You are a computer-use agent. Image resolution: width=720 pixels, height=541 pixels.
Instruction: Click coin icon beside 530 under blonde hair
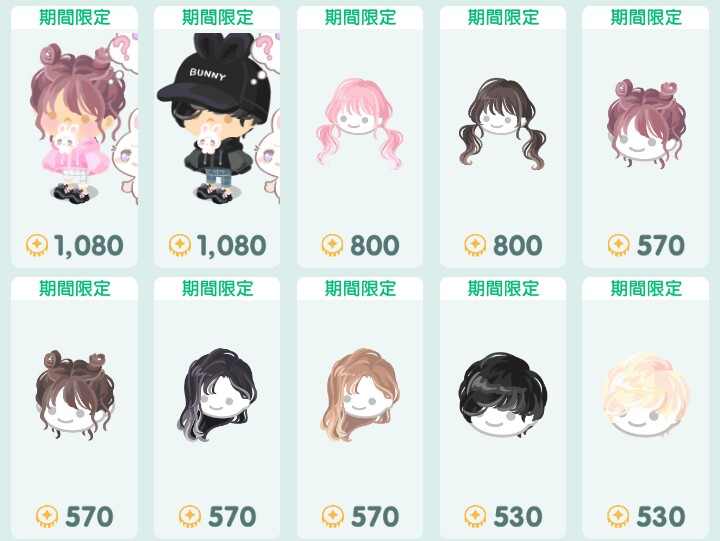coord(618,516)
